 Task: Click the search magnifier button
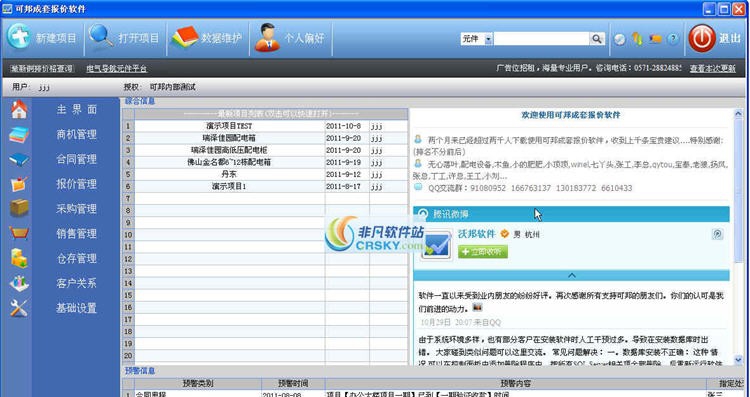click(x=597, y=39)
